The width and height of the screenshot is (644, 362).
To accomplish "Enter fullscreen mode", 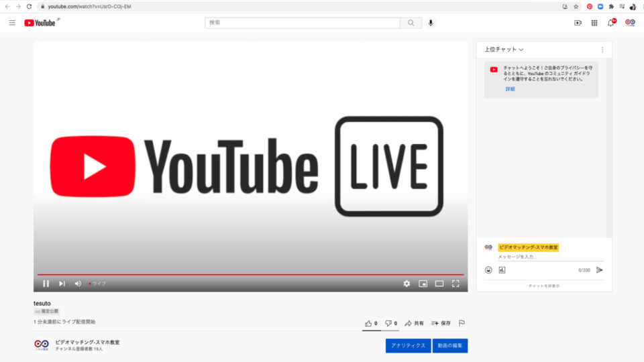I will coord(455,284).
